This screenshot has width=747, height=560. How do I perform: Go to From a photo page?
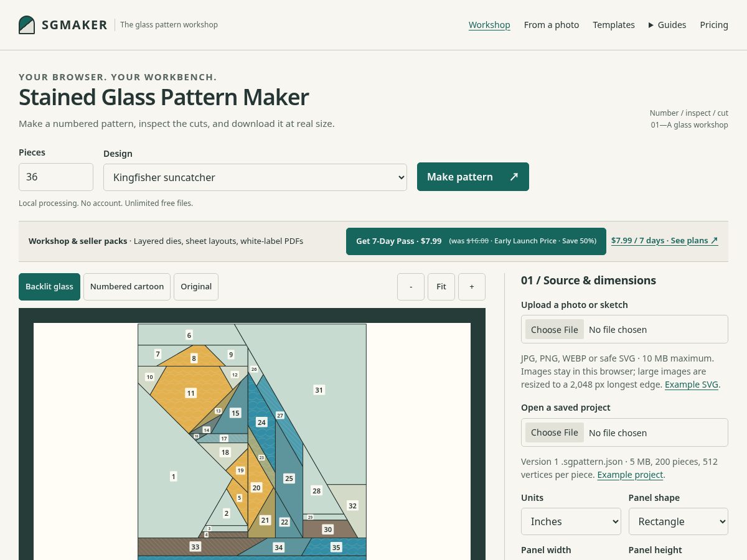tap(552, 25)
